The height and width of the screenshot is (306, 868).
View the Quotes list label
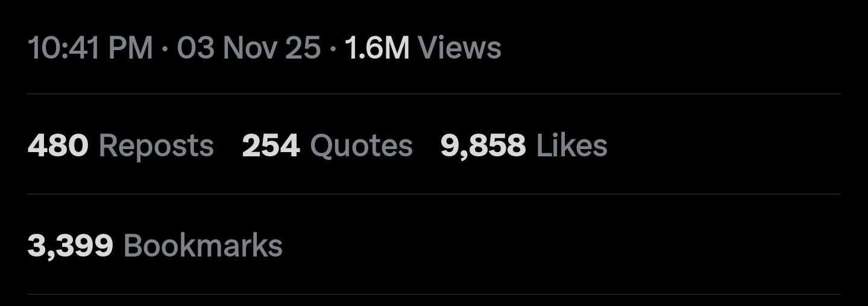[361, 147]
